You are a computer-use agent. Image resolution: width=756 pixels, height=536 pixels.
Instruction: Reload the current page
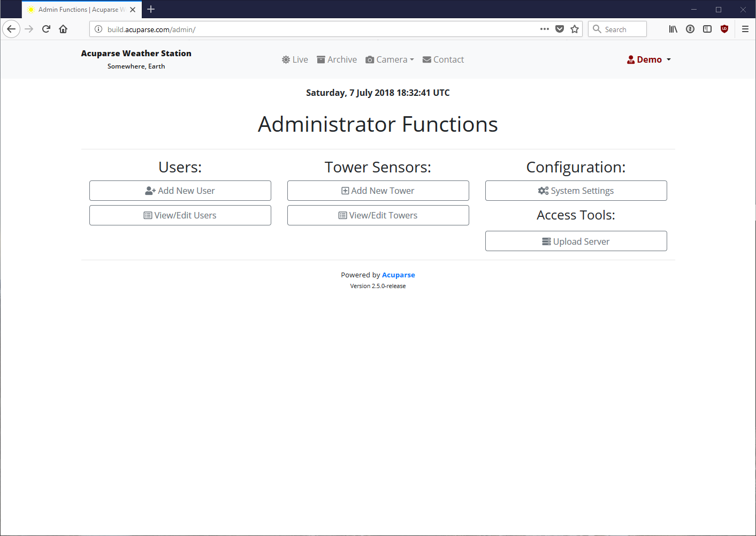click(46, 29)
